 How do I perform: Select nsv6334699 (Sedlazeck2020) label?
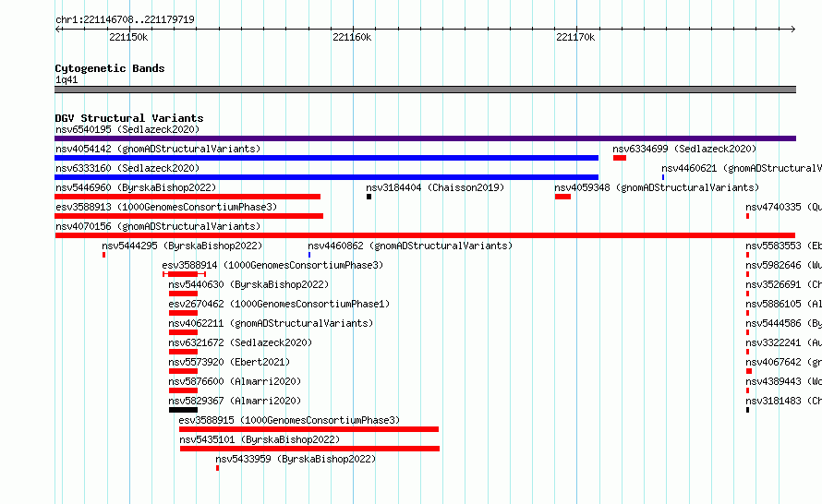[684, 149]
